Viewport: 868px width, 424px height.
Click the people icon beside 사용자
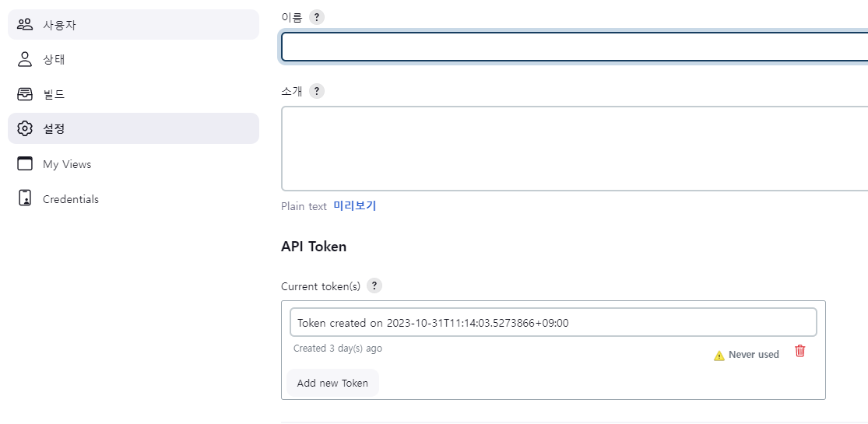25,24
